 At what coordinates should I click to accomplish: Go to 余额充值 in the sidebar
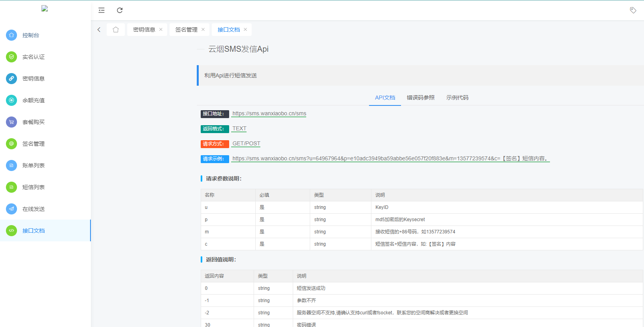(x=45, y=100)
